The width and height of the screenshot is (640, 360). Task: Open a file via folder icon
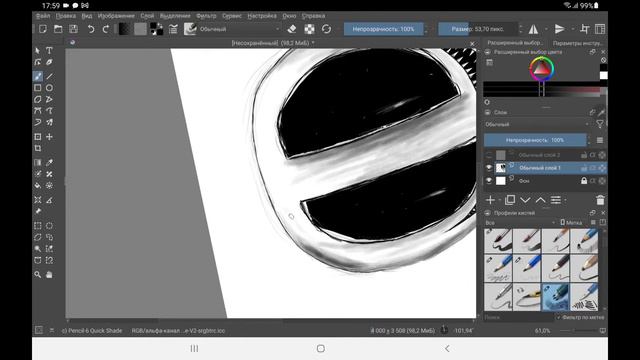[58, 29]
